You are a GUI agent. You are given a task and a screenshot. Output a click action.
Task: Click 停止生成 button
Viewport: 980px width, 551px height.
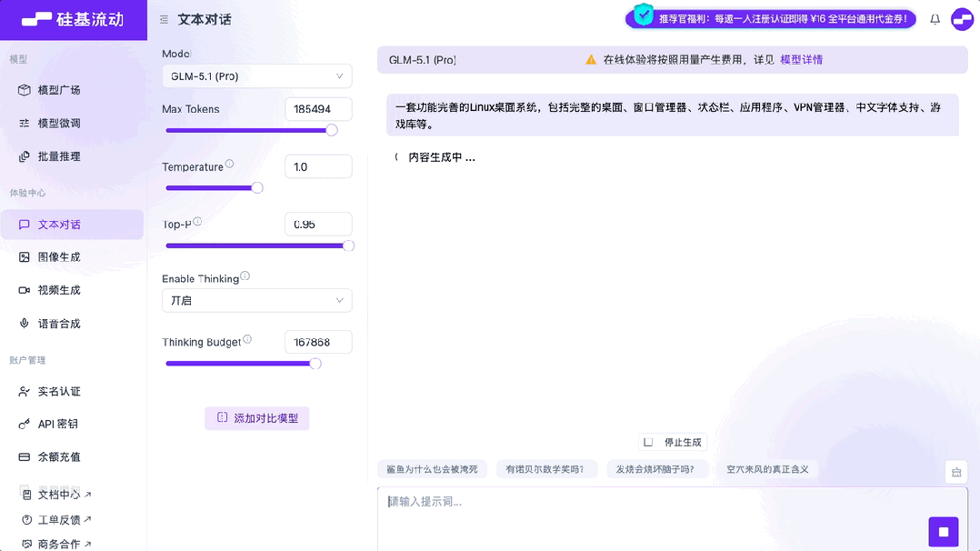(673, 442)
